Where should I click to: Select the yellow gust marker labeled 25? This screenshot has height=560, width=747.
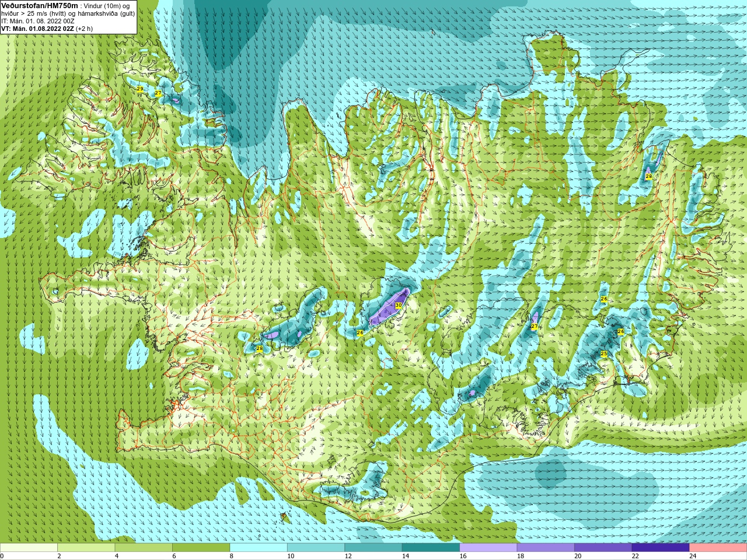click(x=604, y=354)
